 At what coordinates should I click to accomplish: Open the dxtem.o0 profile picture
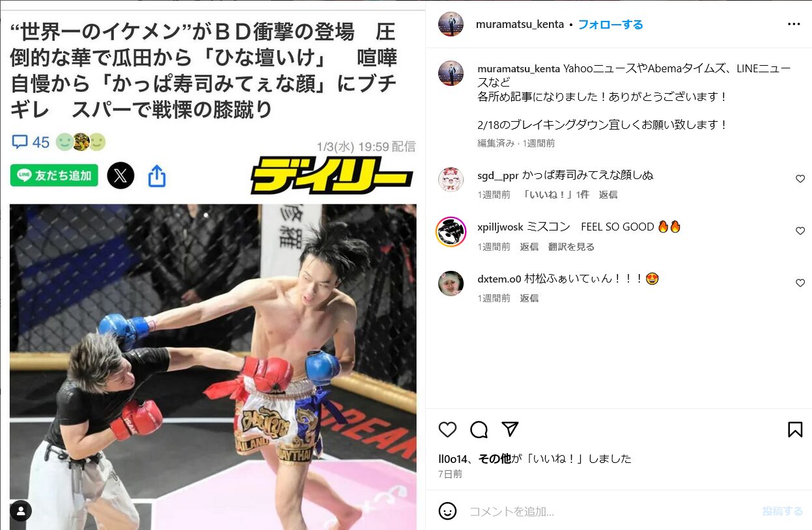click(451, 283)
